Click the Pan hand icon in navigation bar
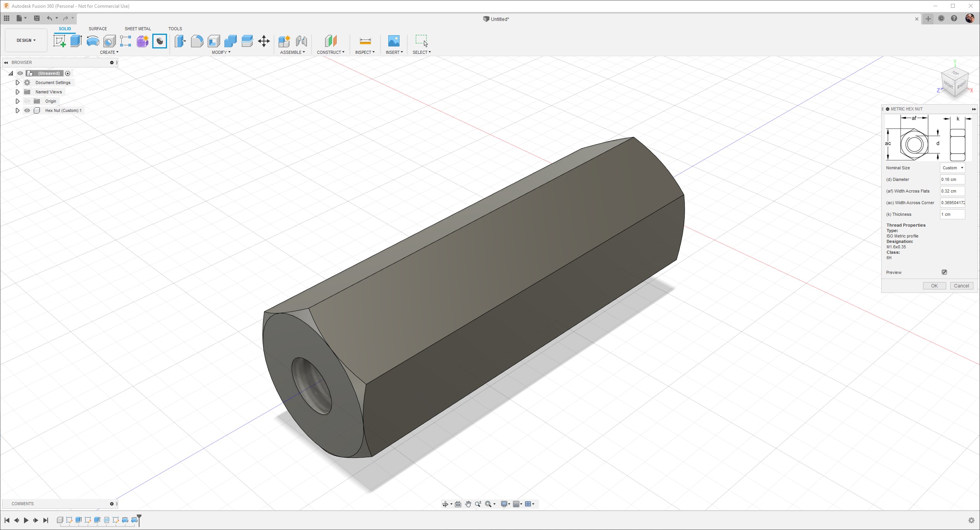This screenshot has width=980, height=530. (x=468, y=504)
